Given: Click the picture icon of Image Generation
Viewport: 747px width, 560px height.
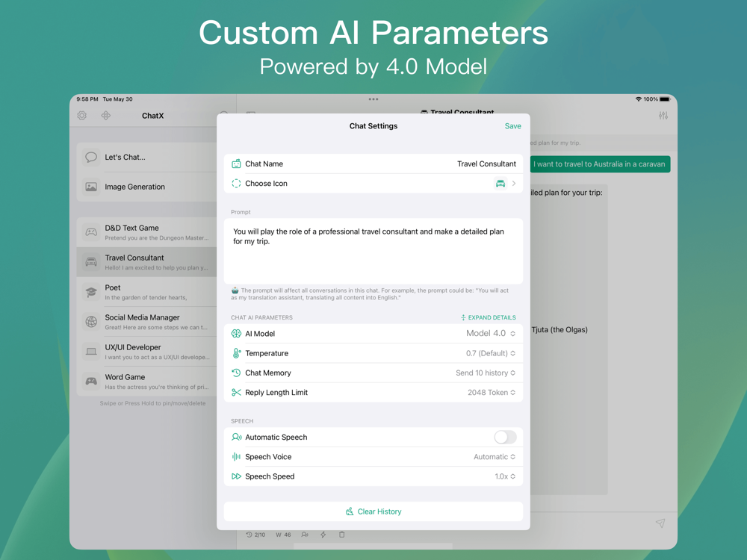Looking at the screenshot, I should [91, 187].
